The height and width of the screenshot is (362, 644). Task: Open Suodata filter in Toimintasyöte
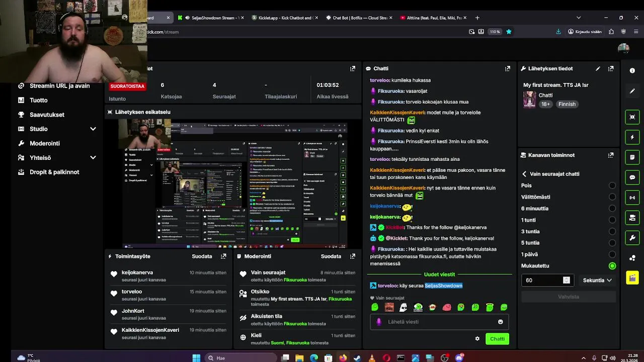click(x=202, y=256)
